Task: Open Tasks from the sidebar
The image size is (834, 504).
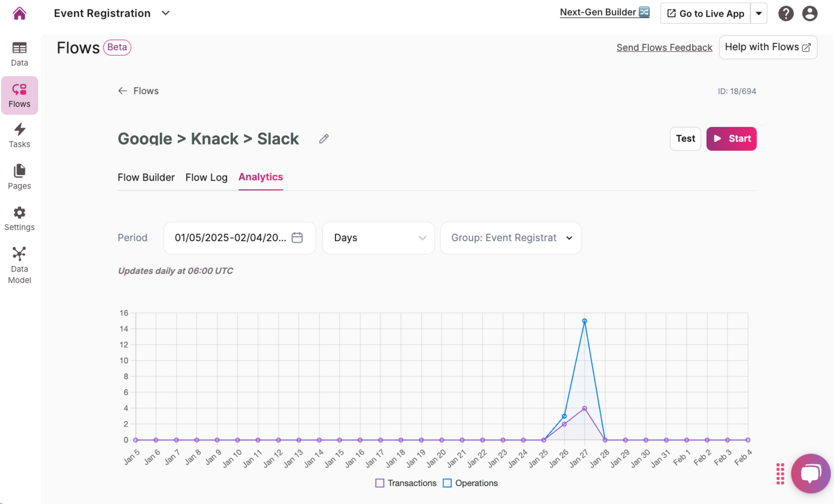Action: [x=19, y=136]
